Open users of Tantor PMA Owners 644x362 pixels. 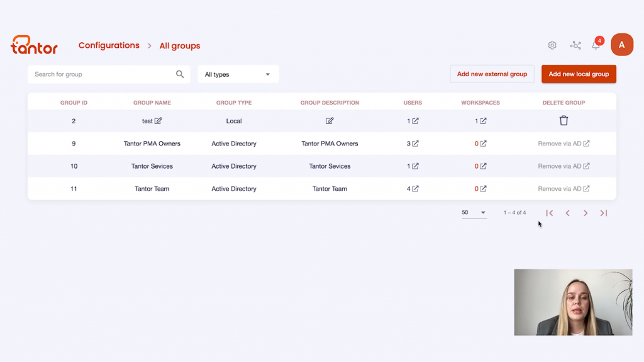(x=415, y=144)
